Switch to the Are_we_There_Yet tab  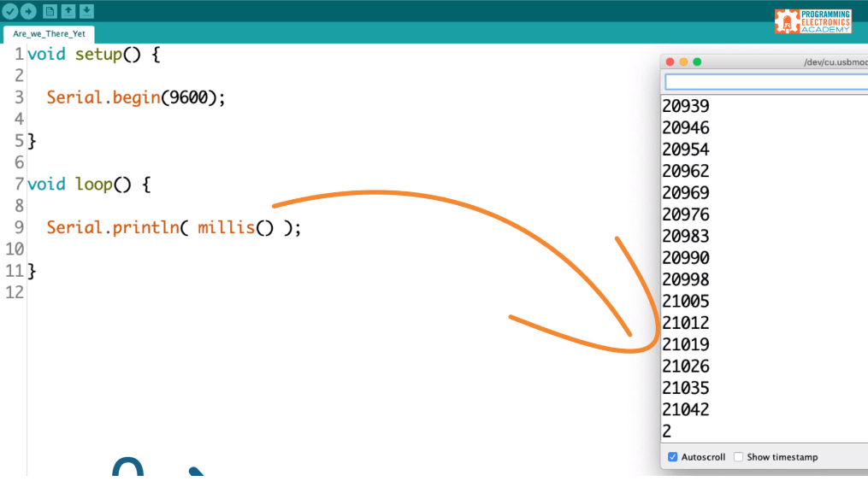(49, 34)
